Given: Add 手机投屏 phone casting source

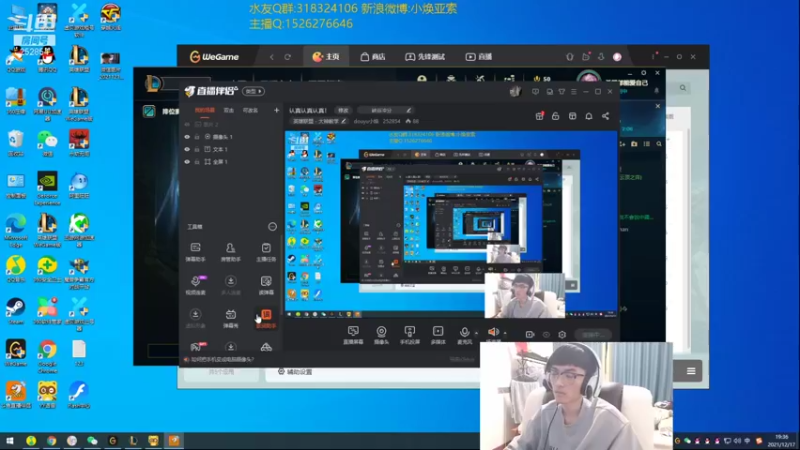Looking at the screenshot, I should pos(409,335).
